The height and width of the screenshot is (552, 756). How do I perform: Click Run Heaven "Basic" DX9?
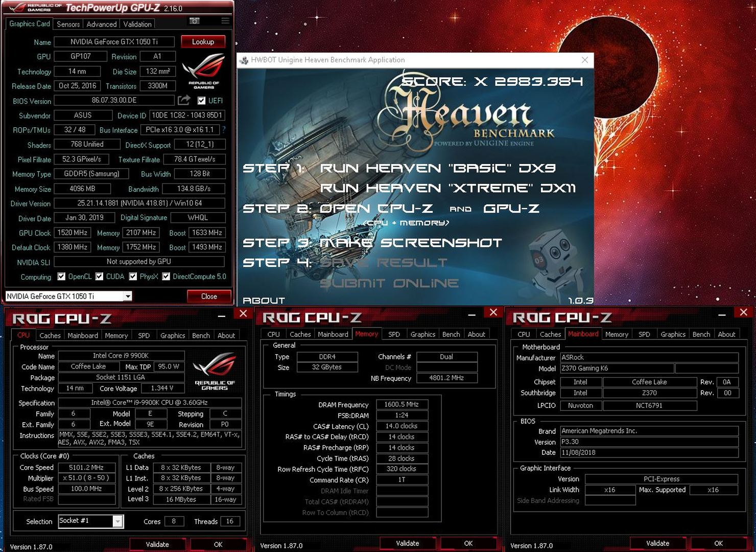pos(438,168)
